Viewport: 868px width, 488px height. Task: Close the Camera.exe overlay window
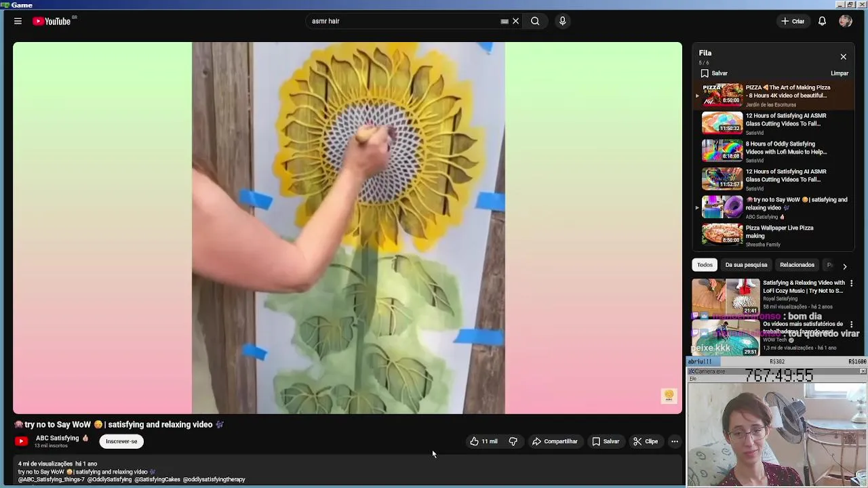(x=863, y=371)
